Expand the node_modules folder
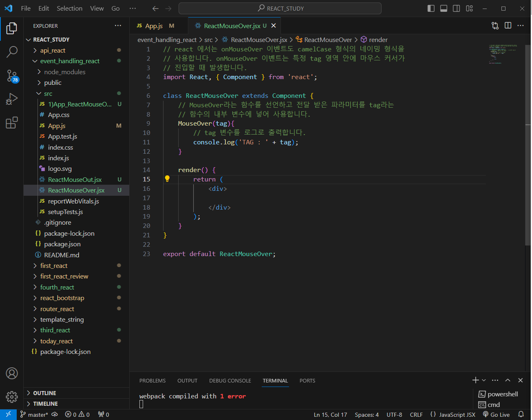The image size is (532, 420). click(76, 72)
